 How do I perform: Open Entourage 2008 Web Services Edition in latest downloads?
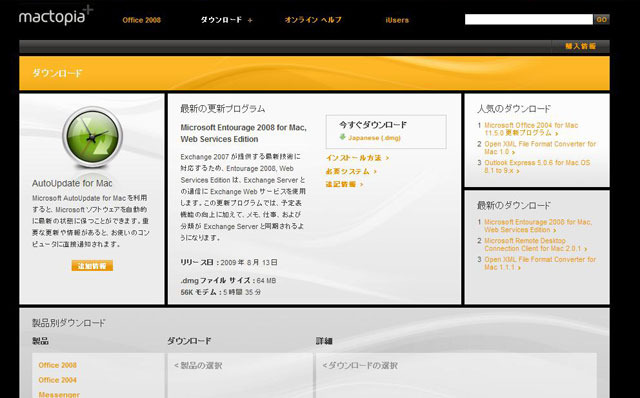pos(538,226)
